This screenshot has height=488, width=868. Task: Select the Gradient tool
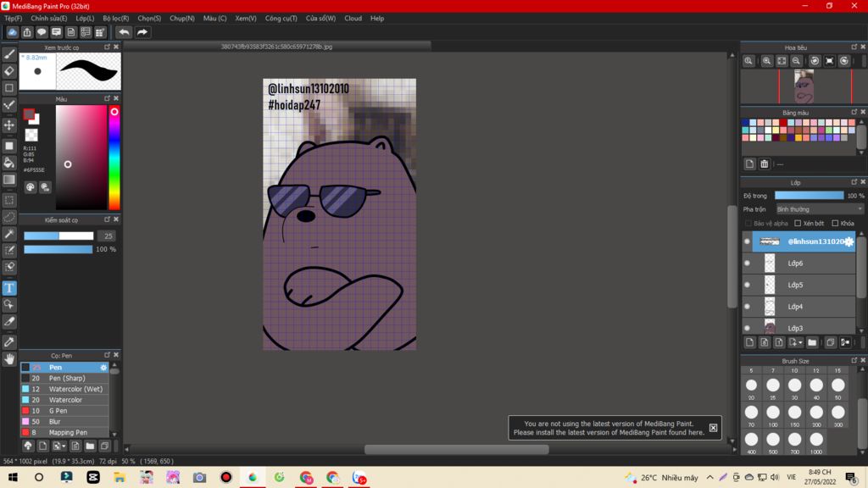(9, 180)
